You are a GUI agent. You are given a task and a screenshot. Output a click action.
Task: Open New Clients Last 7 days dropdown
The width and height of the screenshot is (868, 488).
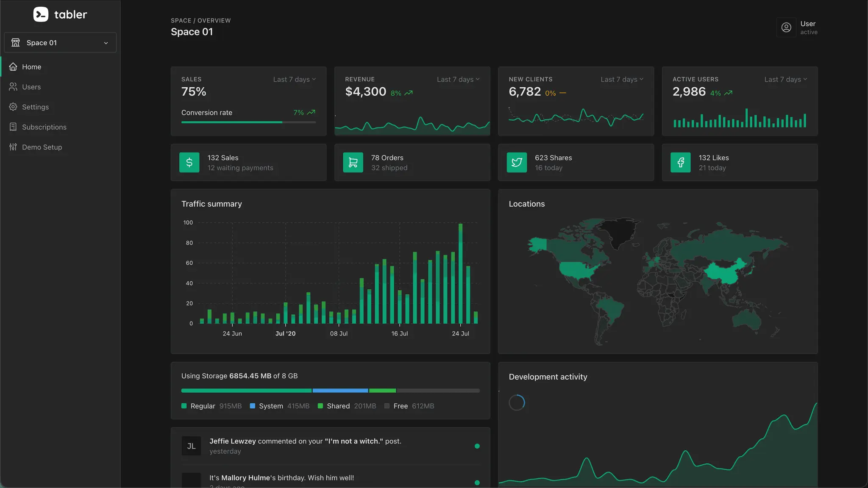click(622, 79)
